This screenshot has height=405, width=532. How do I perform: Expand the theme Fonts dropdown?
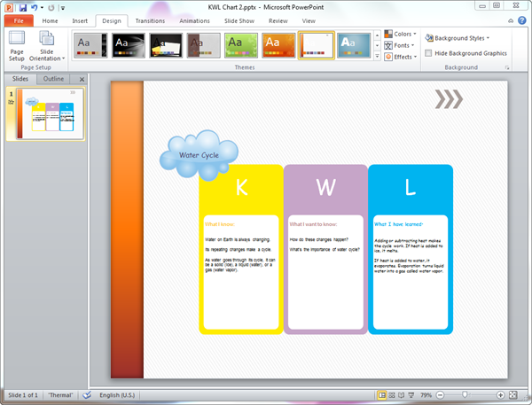pos(402,45)
